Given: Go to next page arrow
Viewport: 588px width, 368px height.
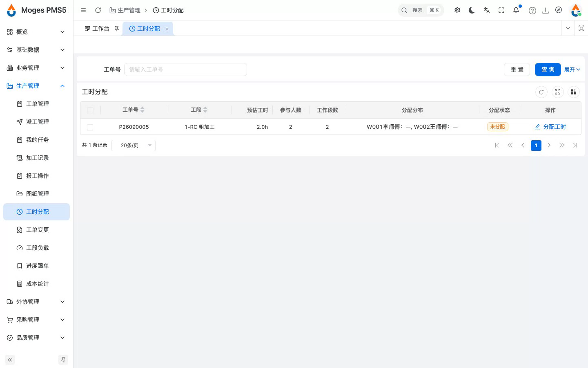Looking at the screenshot, I should (x=549, y=145).
